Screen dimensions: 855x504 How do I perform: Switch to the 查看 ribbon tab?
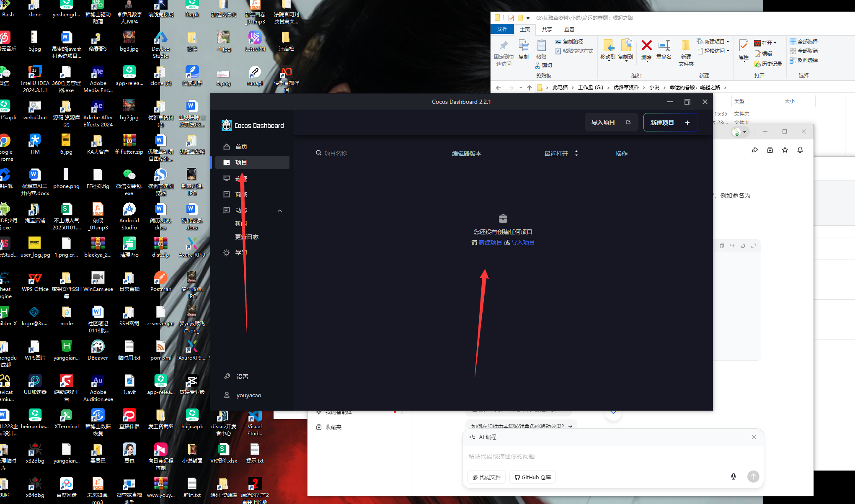pos(569,29)
